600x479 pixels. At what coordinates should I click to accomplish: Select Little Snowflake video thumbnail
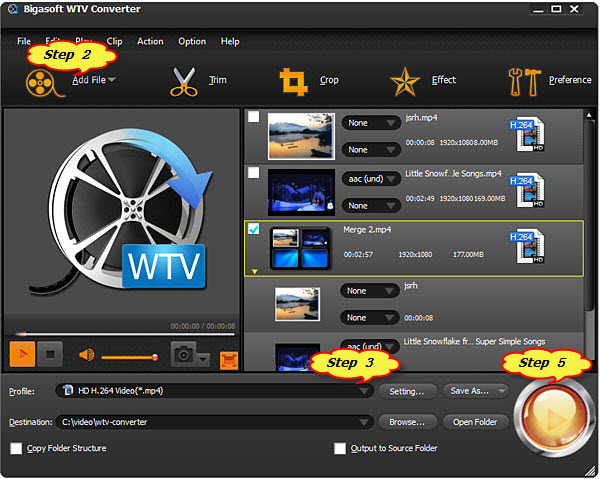point(301,192)
